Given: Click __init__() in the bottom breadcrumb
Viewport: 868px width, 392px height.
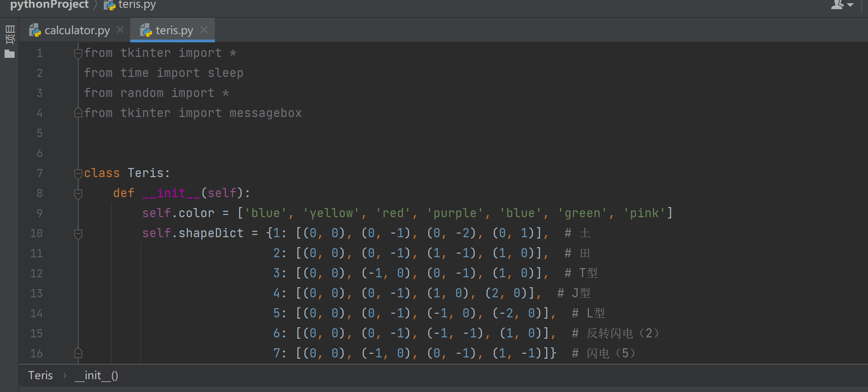Looking at the screenshot, I should click(96, 376).
